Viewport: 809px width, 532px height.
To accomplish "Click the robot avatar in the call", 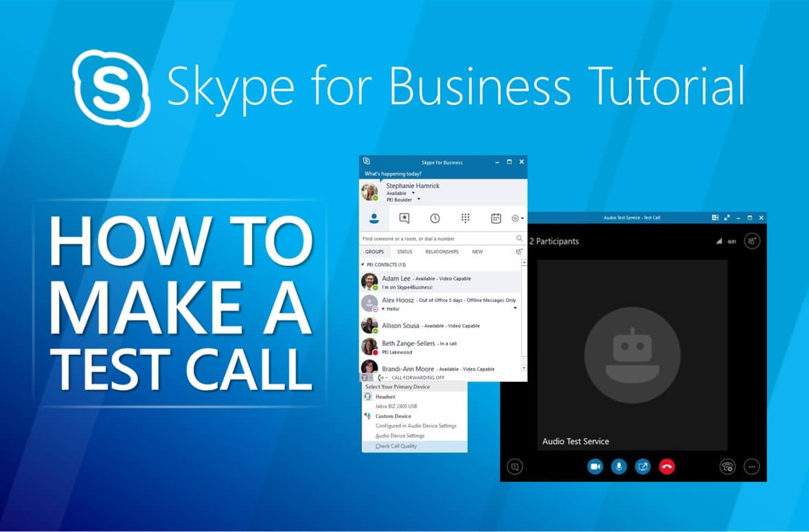I will (x=632, y=355).
